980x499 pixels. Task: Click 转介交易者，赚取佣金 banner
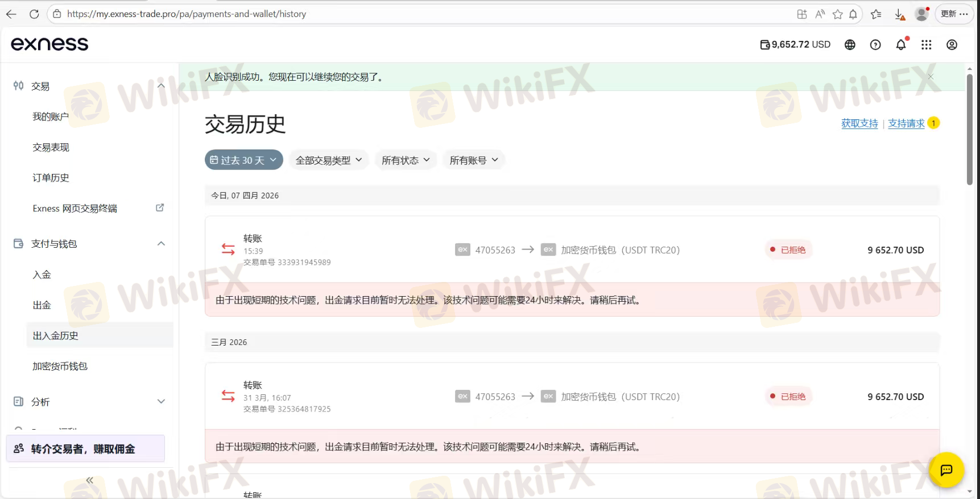click(85, 448)
